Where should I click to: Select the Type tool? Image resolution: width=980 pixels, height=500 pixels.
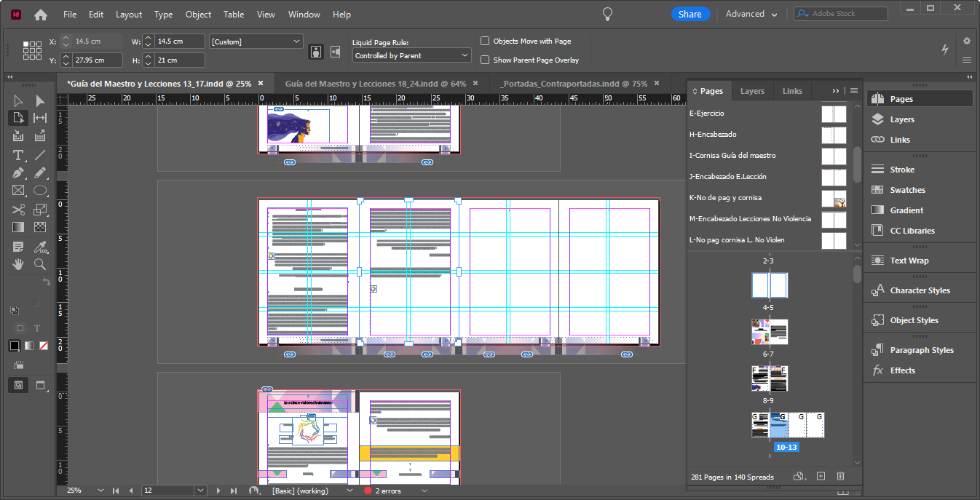pyautogui.click(x=17, y=155)
